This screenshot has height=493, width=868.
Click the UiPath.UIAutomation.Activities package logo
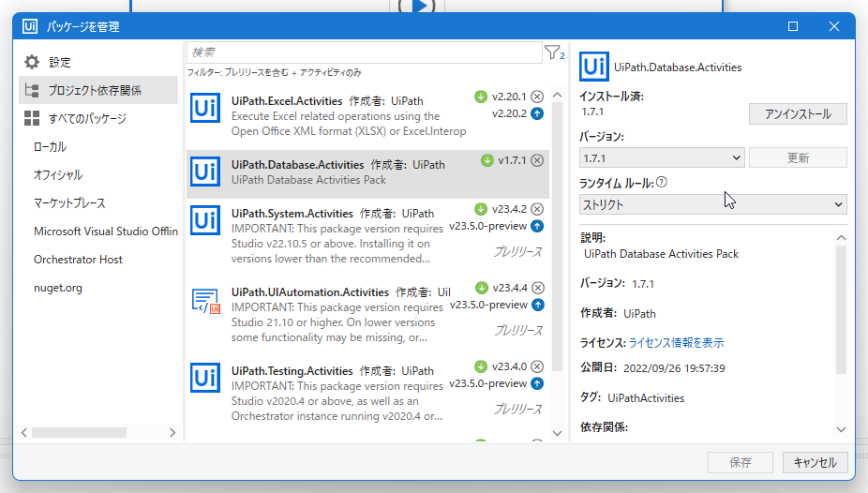click(x=205, y=301)
